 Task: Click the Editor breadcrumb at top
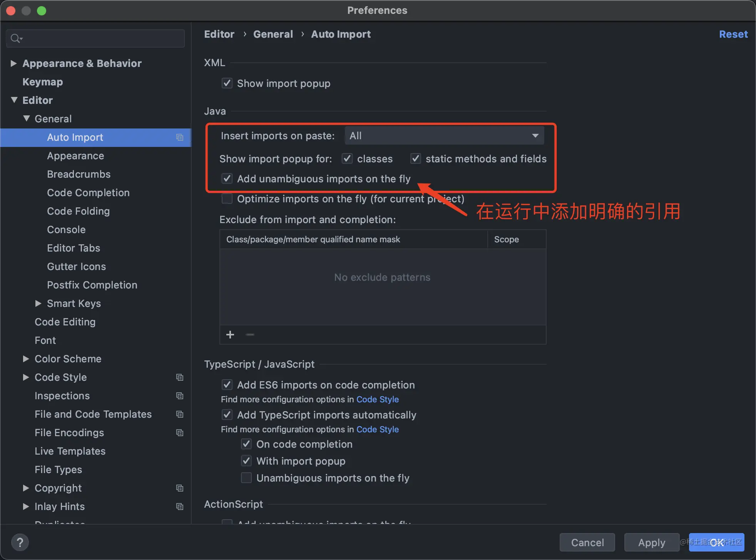tap(219, 34)
